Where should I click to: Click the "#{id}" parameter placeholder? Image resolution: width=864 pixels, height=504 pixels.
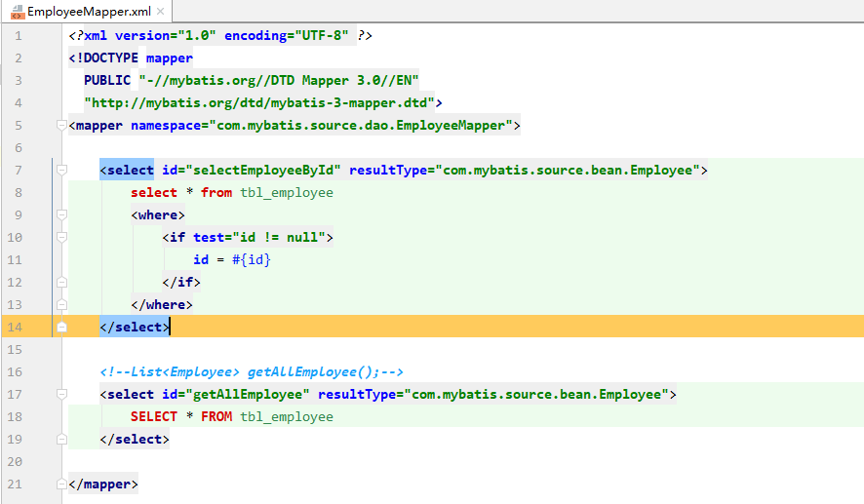[x=252, y=260]
